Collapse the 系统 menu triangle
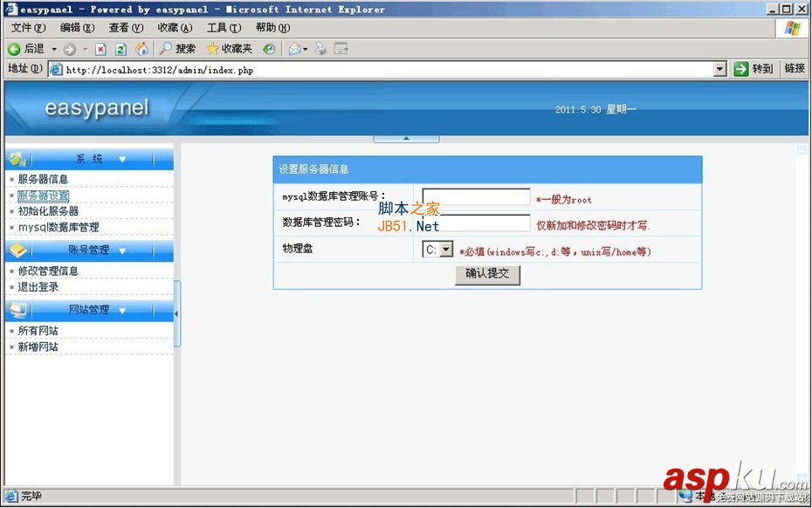Screen dimensions: 812x508 coord(122,158)
